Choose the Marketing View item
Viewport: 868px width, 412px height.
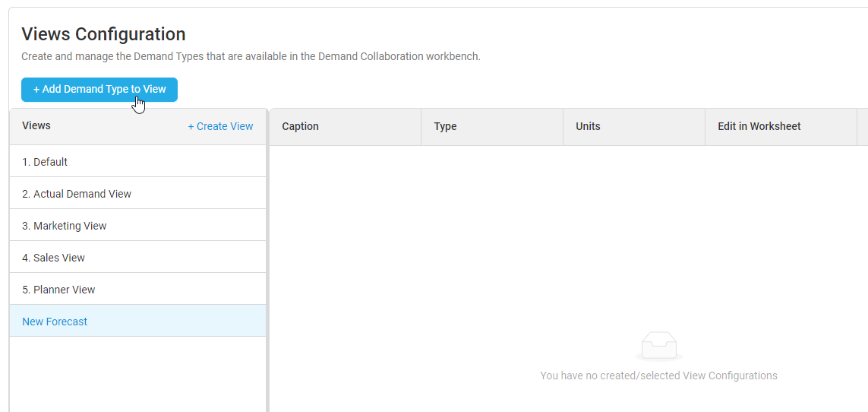(x=137, y=226)
